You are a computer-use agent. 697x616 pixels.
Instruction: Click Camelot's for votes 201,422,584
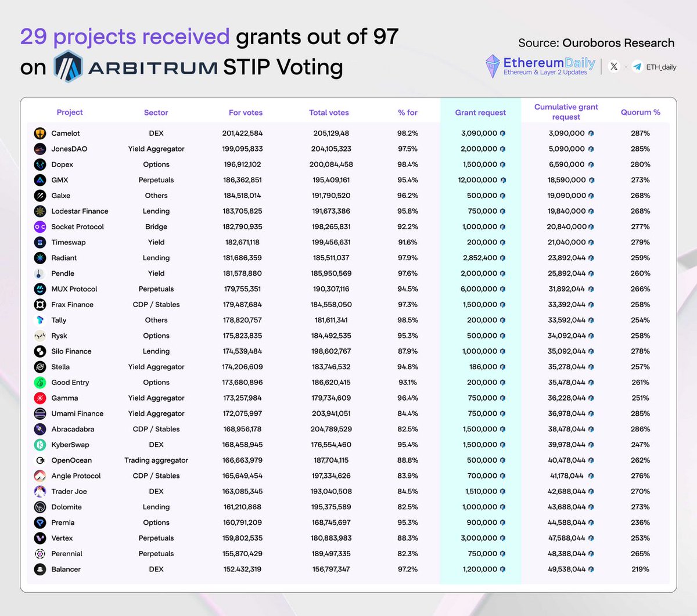(242, 134)
